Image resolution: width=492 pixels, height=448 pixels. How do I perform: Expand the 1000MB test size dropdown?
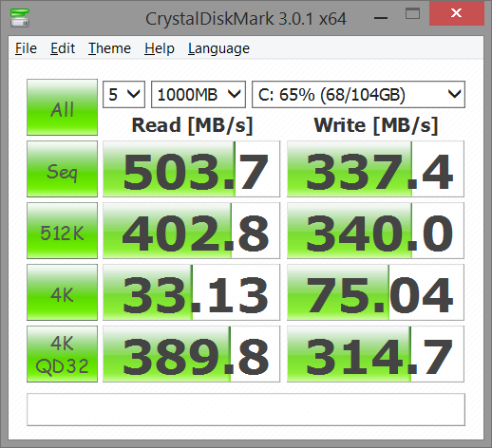[199, 95]
